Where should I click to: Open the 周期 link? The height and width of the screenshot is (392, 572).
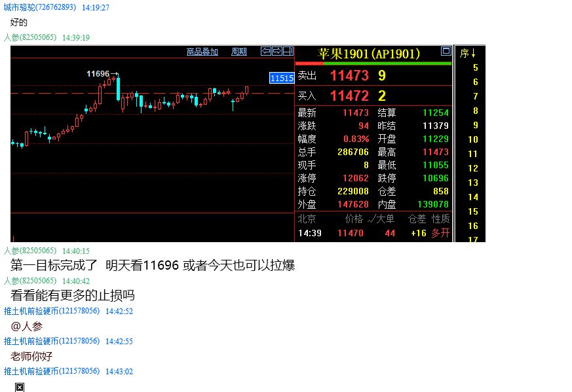(x=239, y=52)
